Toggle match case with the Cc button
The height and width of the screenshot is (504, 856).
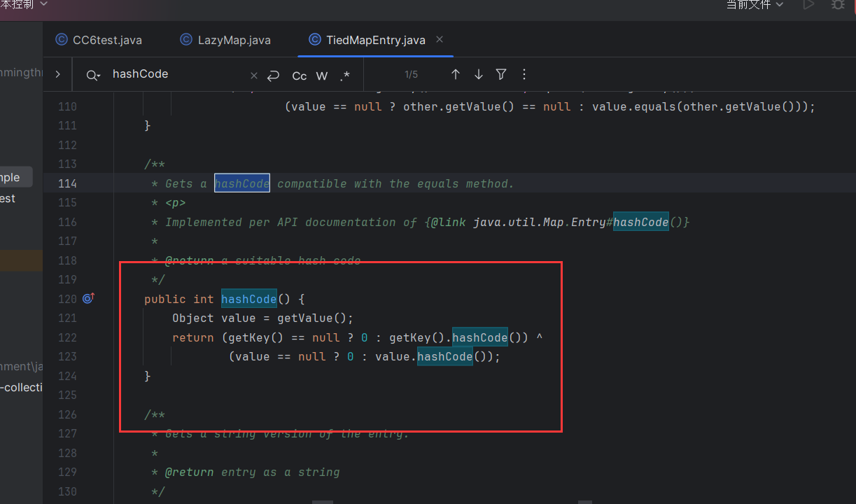[299, 75]
